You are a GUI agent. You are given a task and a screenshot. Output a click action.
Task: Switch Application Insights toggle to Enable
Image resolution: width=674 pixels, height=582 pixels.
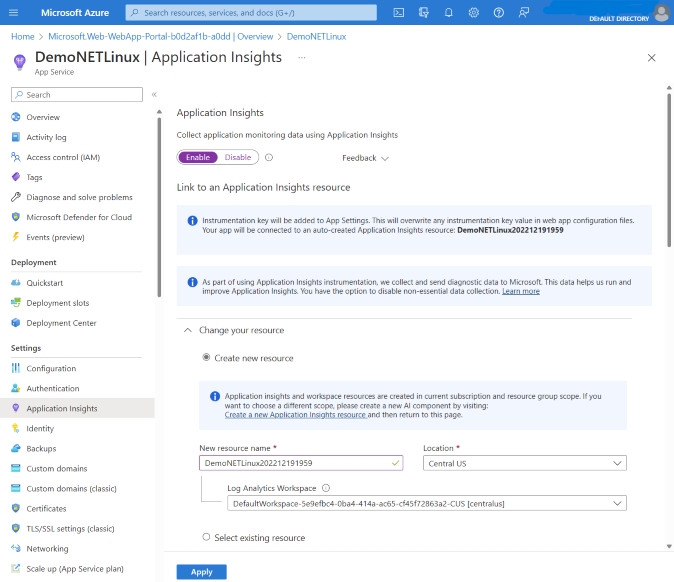pos(198,157)
